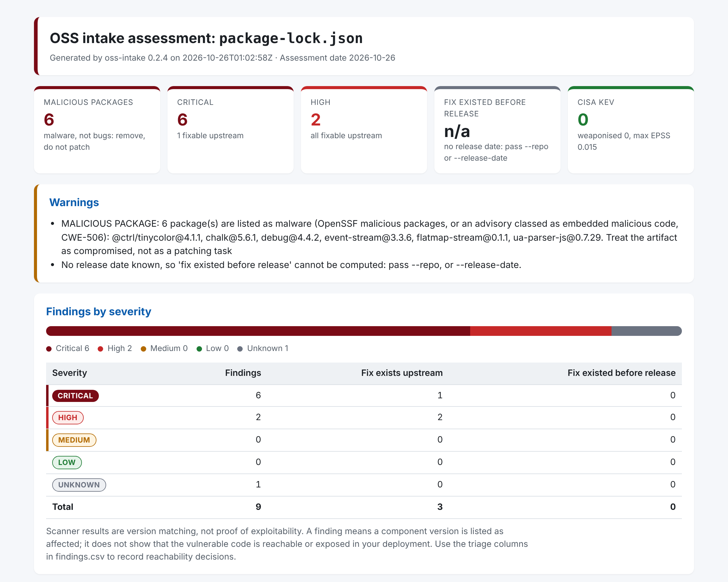Click the total fix exists upstream value 3

[x=440, y=507]
